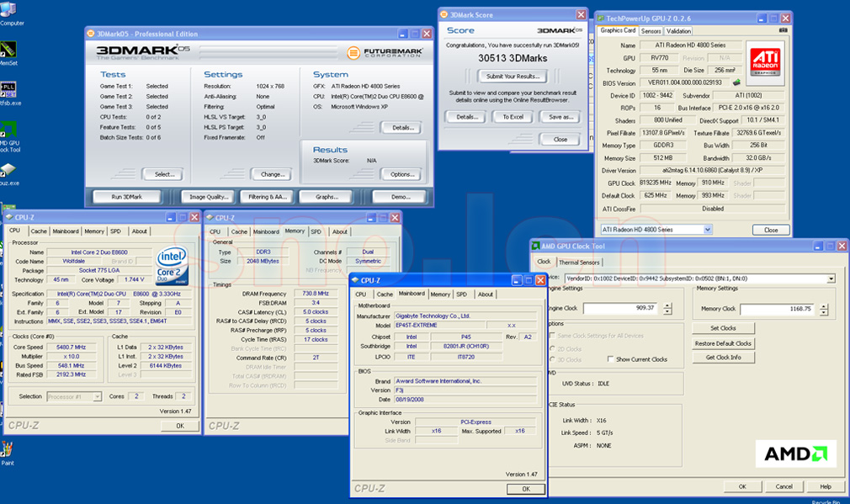Expand the Device dropdown in GPU Clock Tool
The image size is (850, 504).
pyautogui.click(x=831, y=279)
